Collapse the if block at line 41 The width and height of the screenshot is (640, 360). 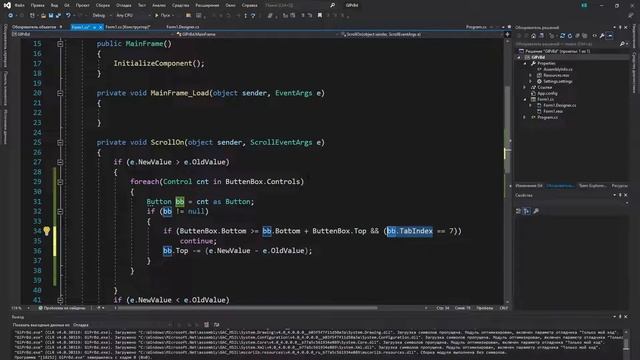pos(60,300)
